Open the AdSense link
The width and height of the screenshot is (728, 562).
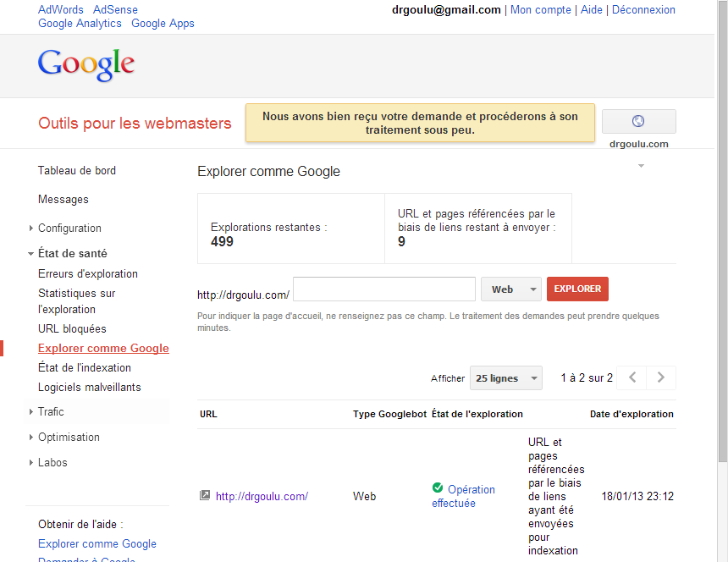click(x=115, y=10)
